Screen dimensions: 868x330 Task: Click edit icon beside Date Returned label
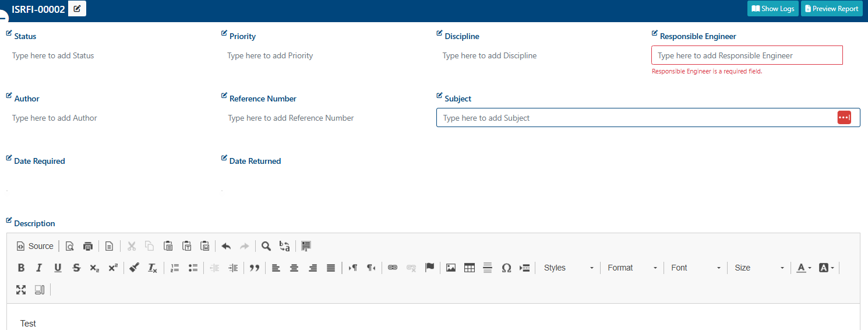point(224,158)
